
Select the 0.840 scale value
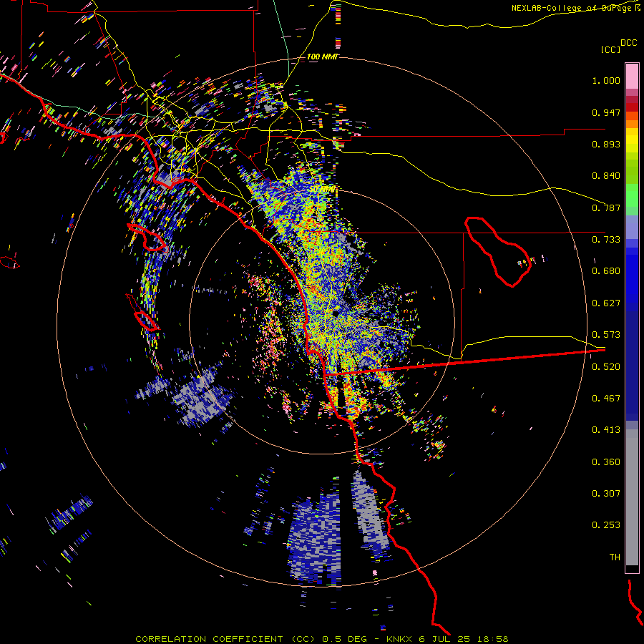606,176
